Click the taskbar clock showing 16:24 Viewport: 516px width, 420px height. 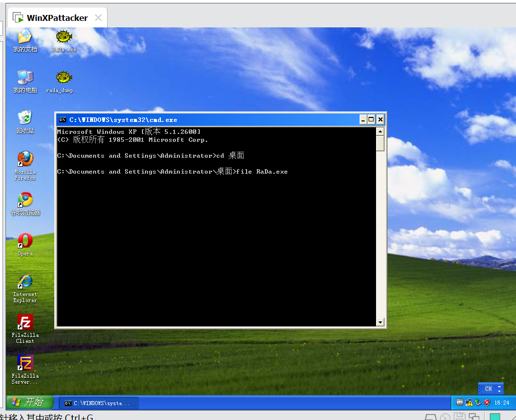click(x=502, y=403)
